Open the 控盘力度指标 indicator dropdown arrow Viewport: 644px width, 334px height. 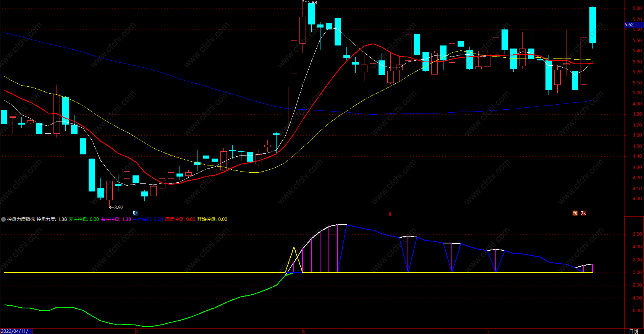tap(3, 219)
